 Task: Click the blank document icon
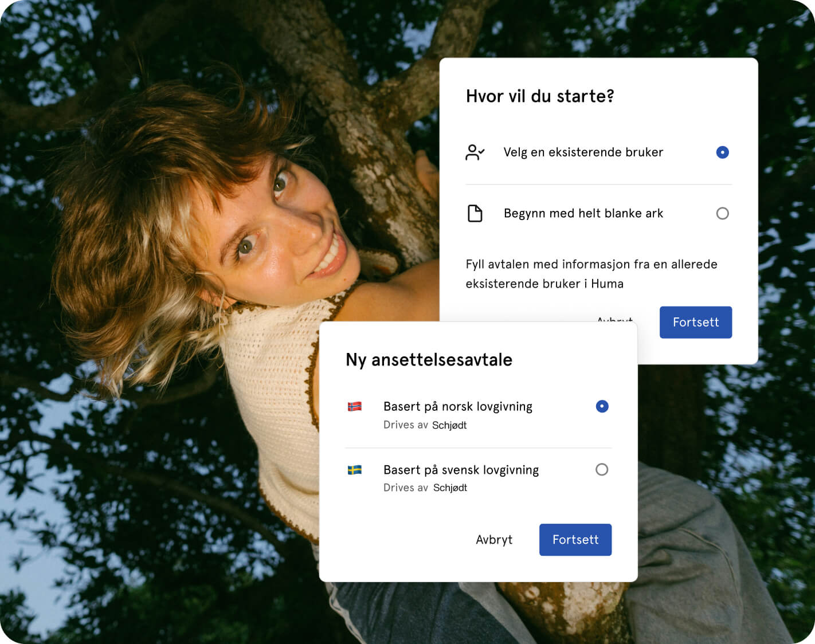click(x=475, y=213)
